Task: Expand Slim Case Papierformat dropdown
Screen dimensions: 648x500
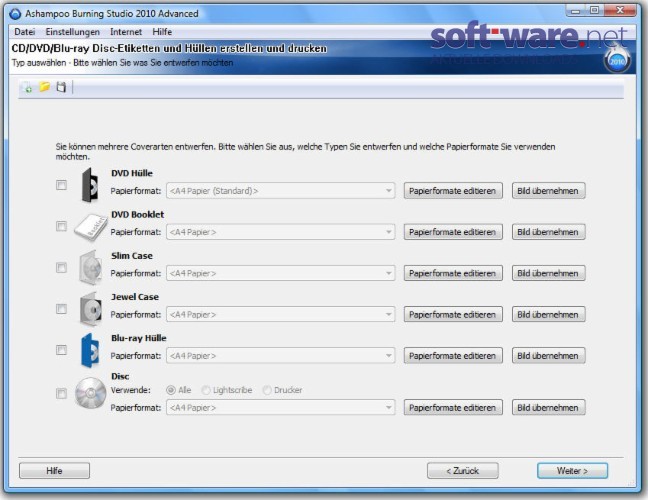Action: tap(281, 273)
